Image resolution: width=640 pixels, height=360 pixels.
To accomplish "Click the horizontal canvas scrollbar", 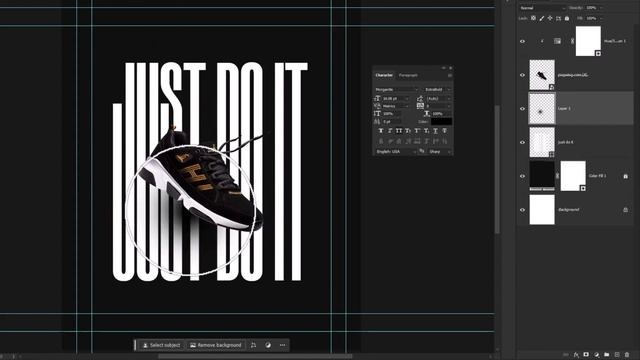I will point(255,356).
